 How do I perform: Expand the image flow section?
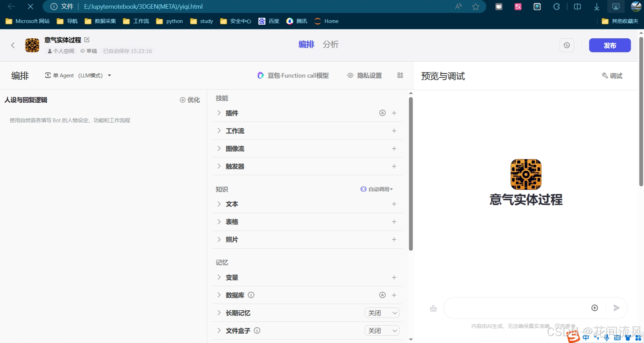(219, 148)
